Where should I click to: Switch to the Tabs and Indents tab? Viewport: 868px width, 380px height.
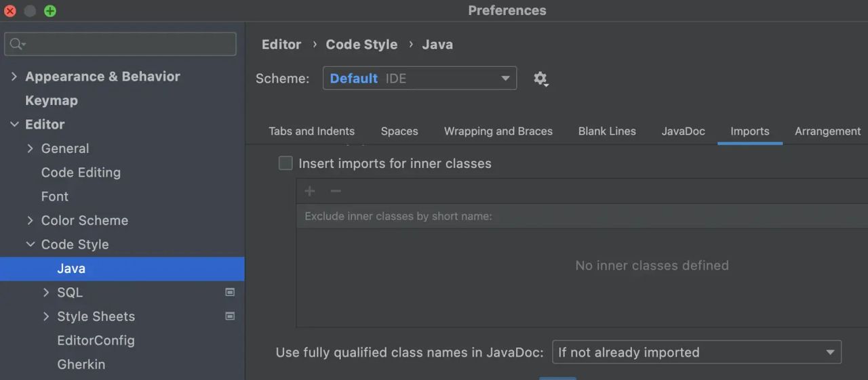311,131
